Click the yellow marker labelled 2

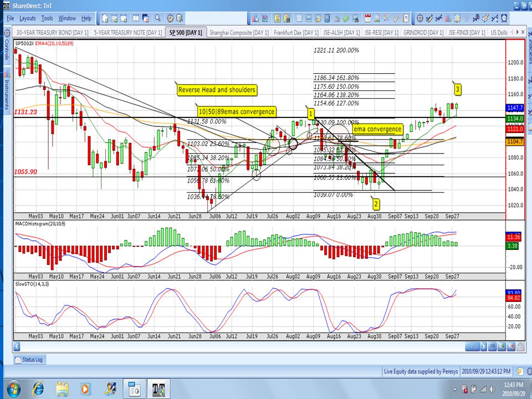(x=376, y=204)
